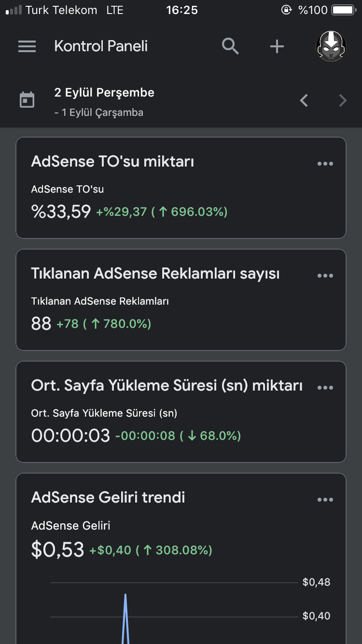
Task: Open the calendar date picker icon
Action: [x=27, y=100]
